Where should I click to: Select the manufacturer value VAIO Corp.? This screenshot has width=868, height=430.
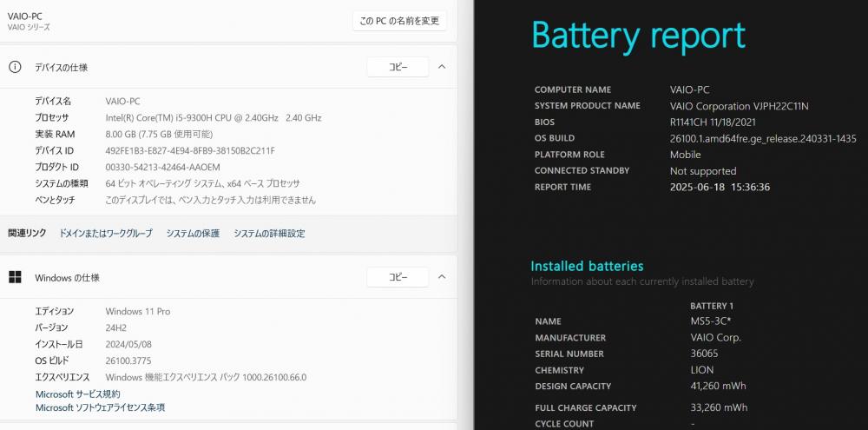pos(716,337)
